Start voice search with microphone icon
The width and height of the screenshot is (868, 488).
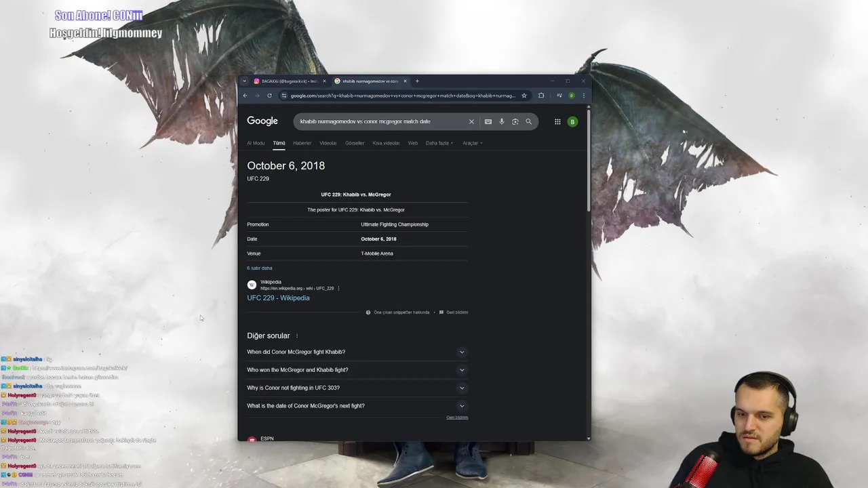pos(502,121)
